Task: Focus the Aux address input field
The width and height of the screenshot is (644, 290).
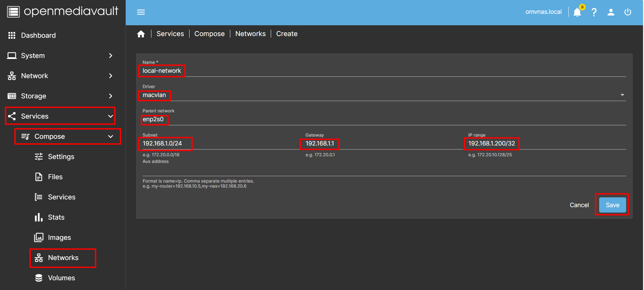Action: [384, 170]
